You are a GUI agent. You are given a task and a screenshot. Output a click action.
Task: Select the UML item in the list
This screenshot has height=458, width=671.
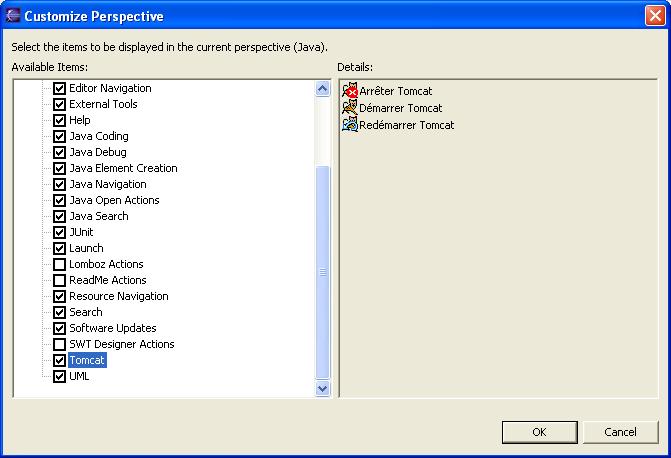click(79, 376)
